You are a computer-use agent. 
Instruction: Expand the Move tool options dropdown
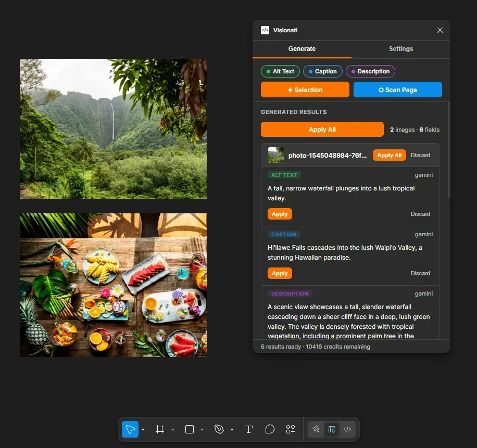(x=143, y=429)
